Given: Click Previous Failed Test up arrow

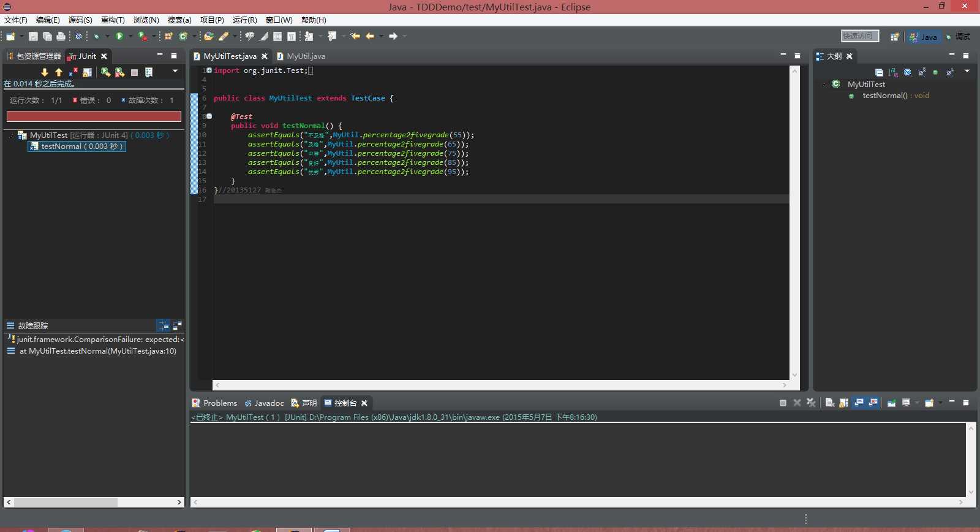Looking at the screenshot, I should [59, 72].
